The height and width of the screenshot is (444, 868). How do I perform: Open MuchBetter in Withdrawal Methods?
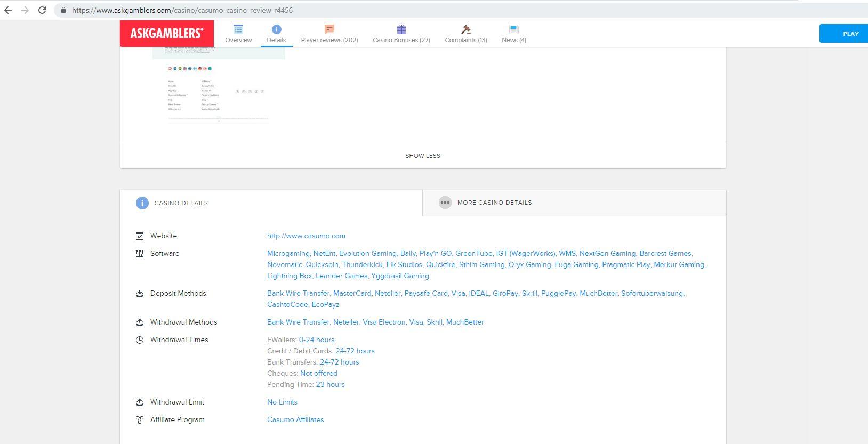click(465, 322)
